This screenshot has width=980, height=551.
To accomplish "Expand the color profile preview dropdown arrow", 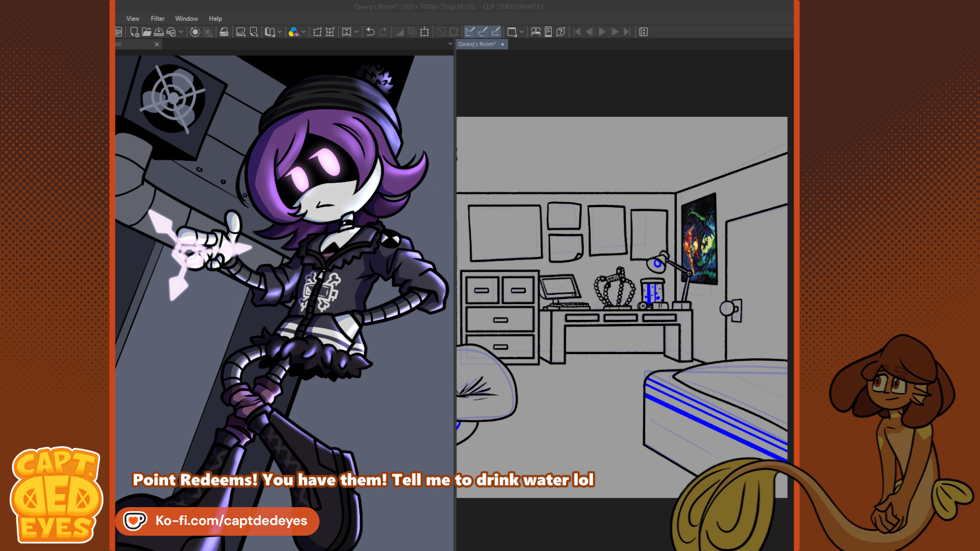I will (x=304, y=32).
